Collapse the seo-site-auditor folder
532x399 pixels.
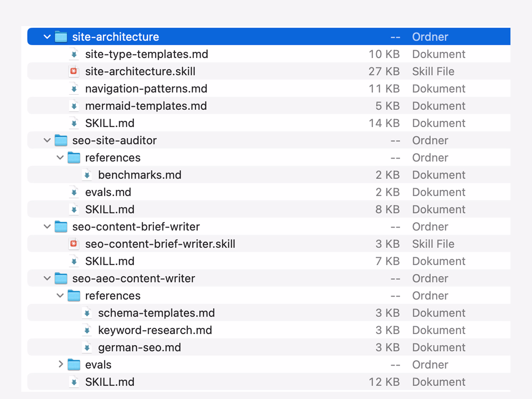(x=47, y=140)
